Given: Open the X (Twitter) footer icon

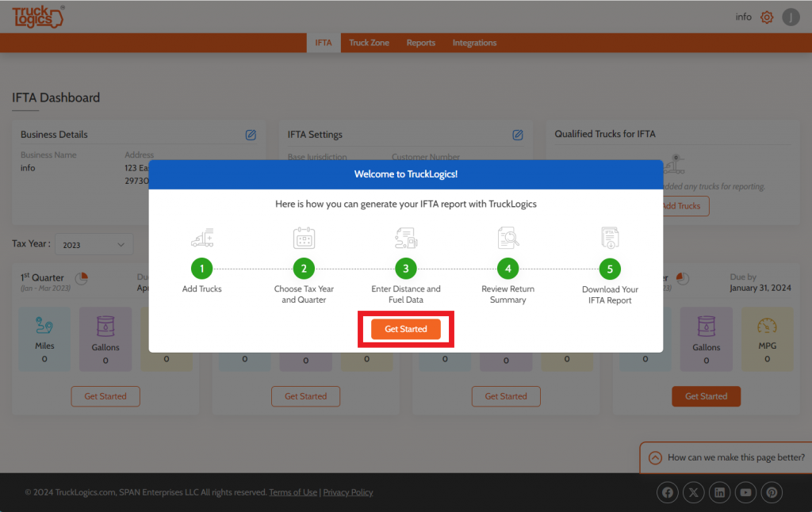Looking at the screenshot, I should click(693, 492).
